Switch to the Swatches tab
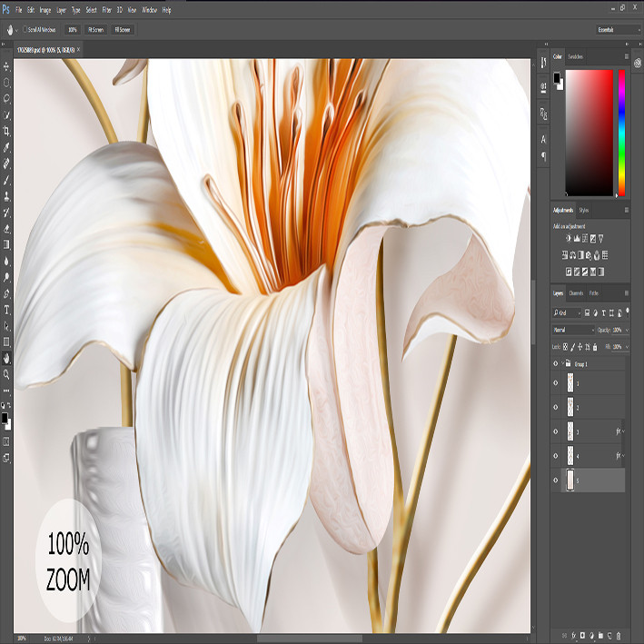 pyautogui.click(x=575, y=56)
